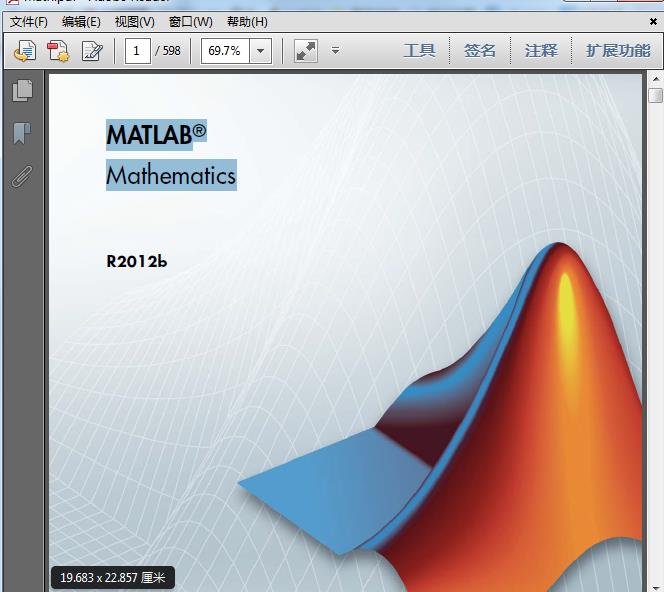The width and height of the screenshot is (664, 592).
Task: Open the 注释 pane
Action: click(541, 51)
